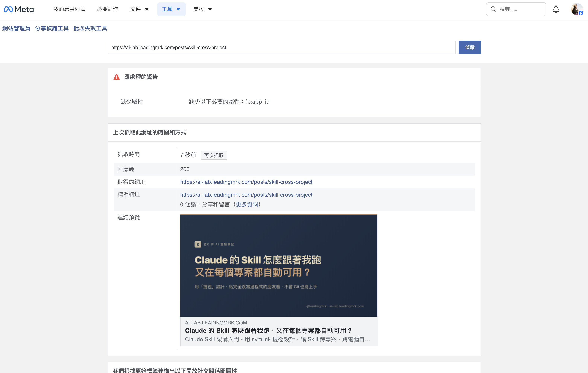Open 我的應用程式 in top navigation

[x=69, y=9]
